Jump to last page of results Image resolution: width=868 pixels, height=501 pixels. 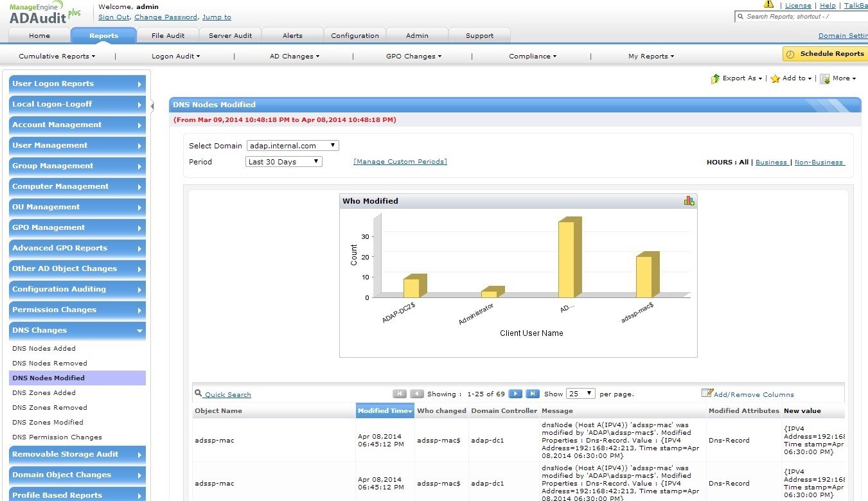pyautogui.click(x=532, y=394)
